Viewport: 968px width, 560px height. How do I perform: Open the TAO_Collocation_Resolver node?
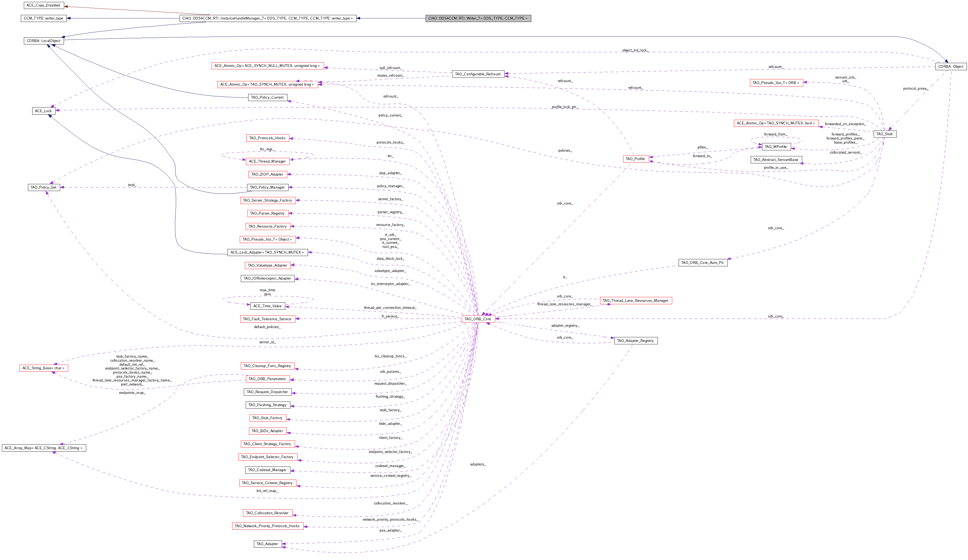pos(267,513)
